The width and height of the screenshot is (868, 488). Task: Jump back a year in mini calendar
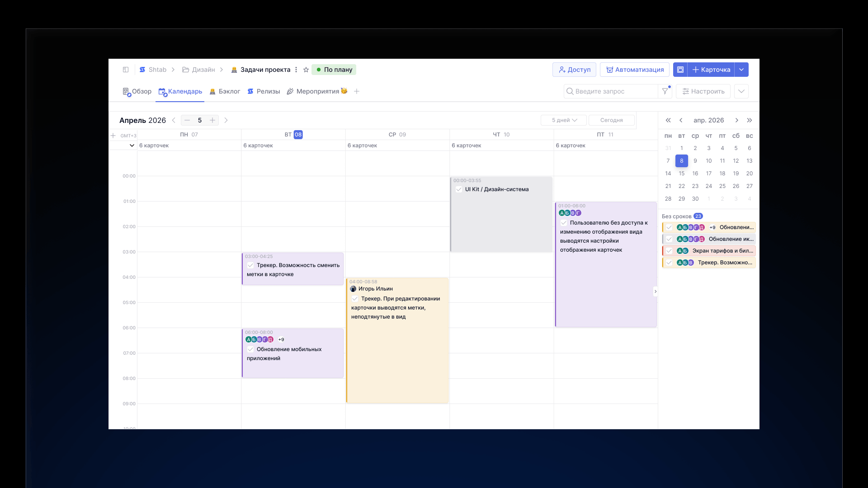pyautogui.click(x=668, y=120)
